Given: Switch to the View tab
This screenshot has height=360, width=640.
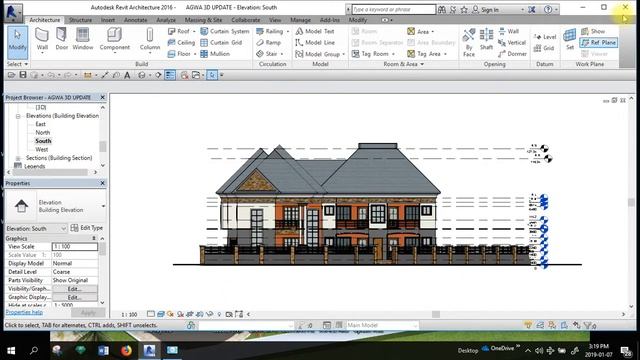Looking at the screenshot, I should coord(275,20).
